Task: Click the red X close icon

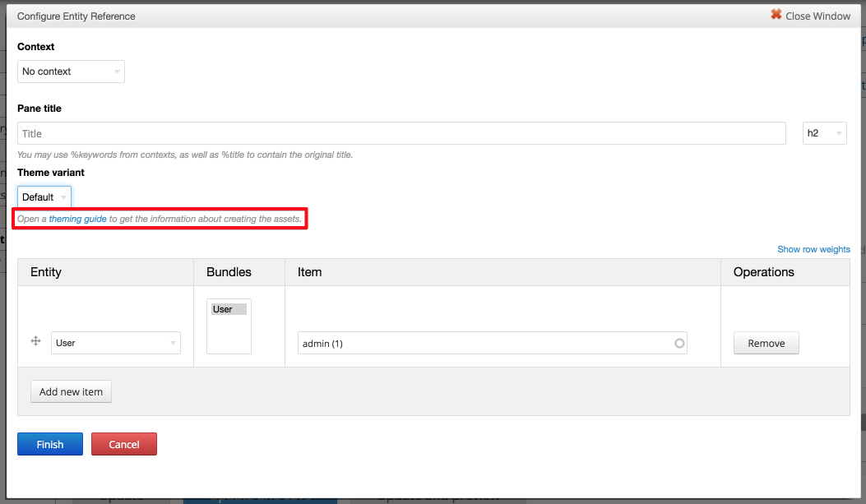Action: pyautogui.click(x=776, y=15)
